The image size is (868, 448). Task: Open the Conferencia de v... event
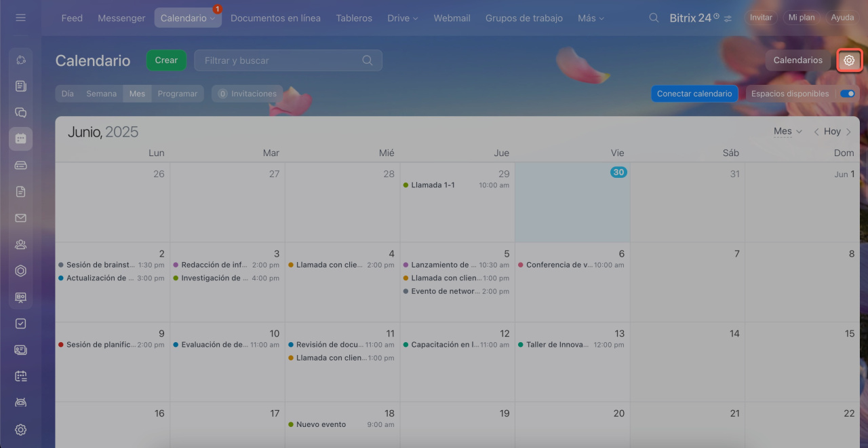point(571,265)
